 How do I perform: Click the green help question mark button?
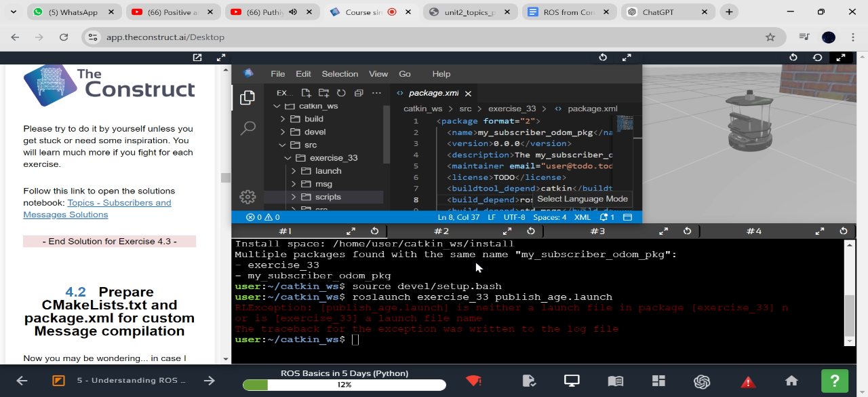pos(835,381)
